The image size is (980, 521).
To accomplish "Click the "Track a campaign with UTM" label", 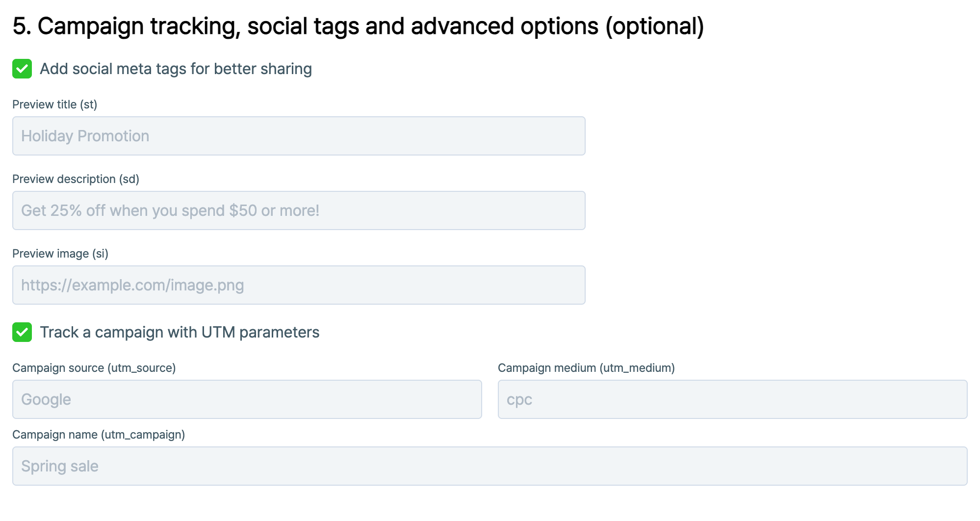I will [x=180, y=332].
